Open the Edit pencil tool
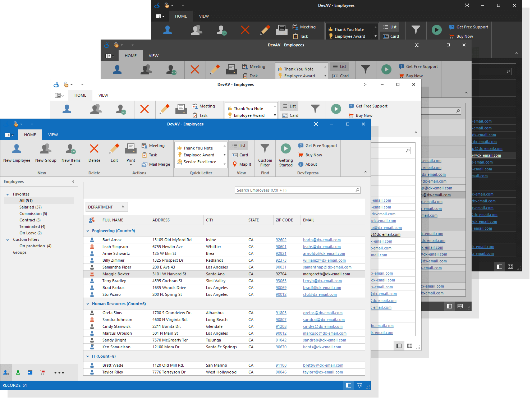 114,149
